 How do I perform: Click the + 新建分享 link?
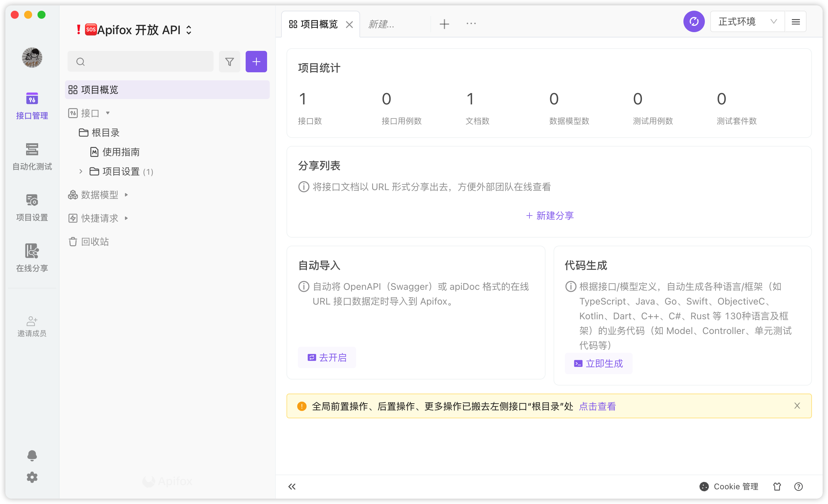tap(550, 216)
